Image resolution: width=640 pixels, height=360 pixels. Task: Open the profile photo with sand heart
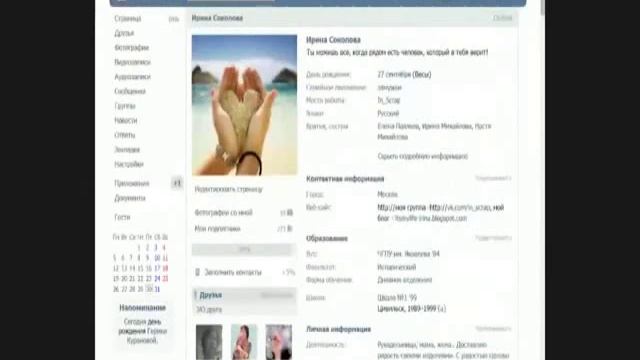coord(244,105)
